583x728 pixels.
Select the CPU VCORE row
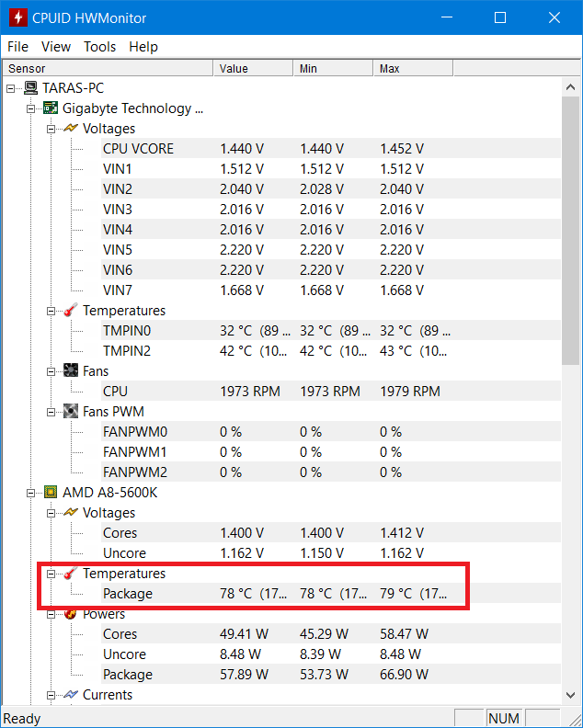click(331, 149)
